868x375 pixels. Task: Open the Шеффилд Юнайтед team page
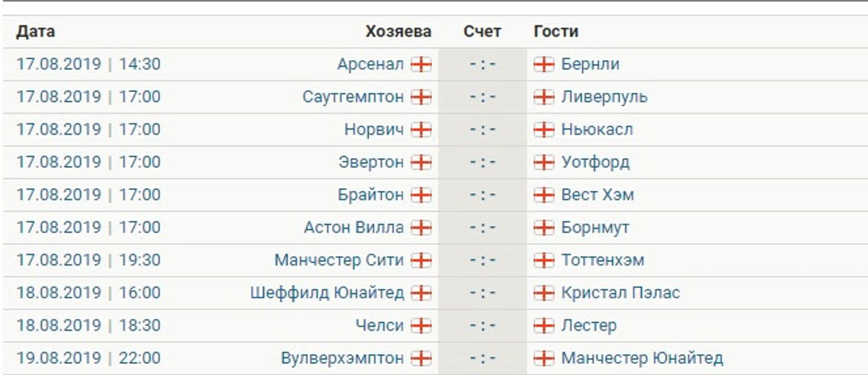[x=327, y=293]
